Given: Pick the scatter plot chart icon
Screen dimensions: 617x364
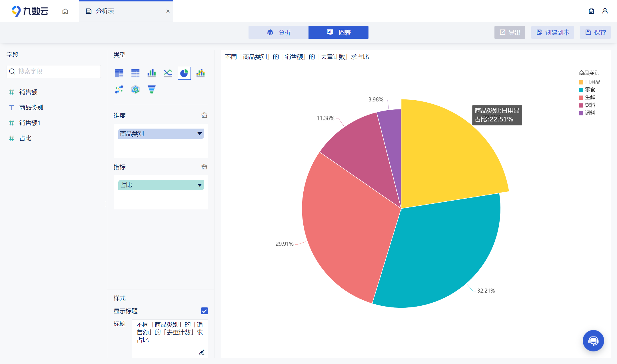Looking at the screenshot, I should click(x=119, y=89).
